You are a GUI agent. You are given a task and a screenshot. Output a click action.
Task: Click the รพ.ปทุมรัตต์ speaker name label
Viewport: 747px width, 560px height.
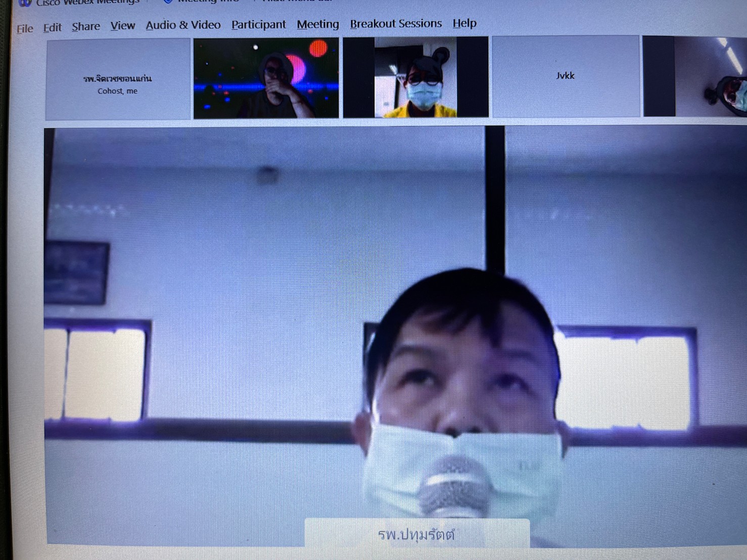pos(416,534)
